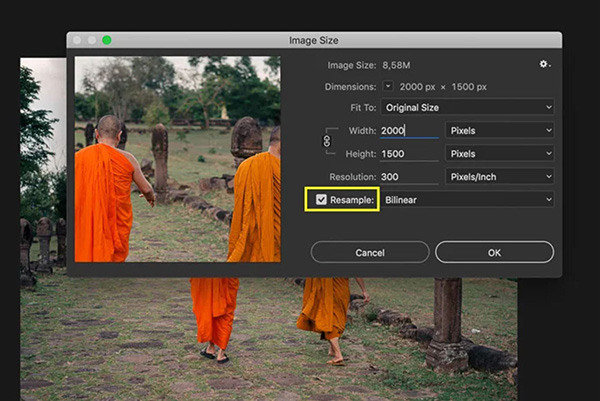Click the green zoom window button
The width and height of the screenshot is (600, 401).
click(106, 40)
